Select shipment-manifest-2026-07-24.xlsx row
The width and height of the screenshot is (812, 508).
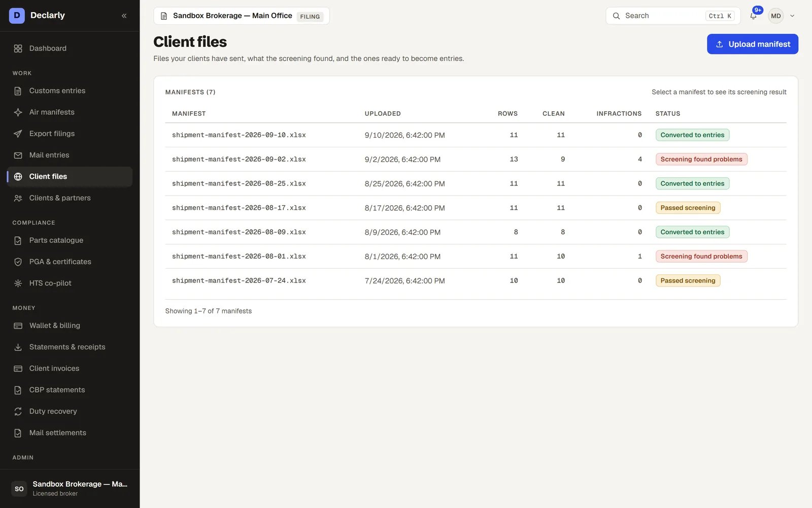(476, 281)
